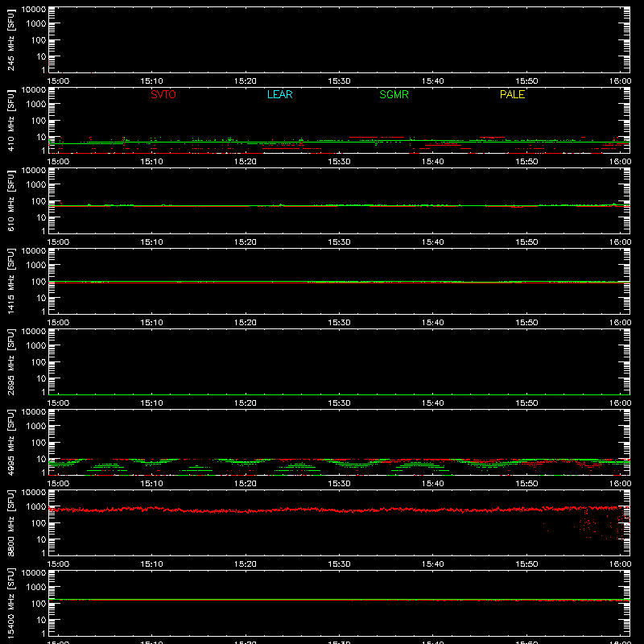Click the red SVTO legend label
Image resolution: width=644 pixels, height=644 pixels.
click(163, 94)
